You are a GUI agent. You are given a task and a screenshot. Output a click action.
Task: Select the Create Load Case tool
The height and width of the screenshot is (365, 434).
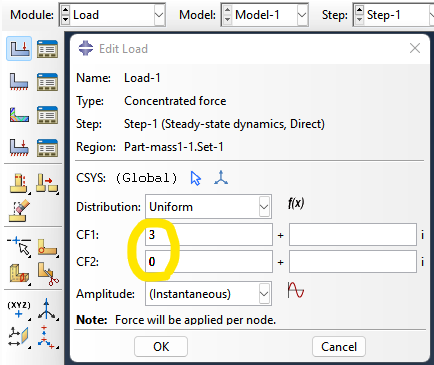(x=19, y=148)
